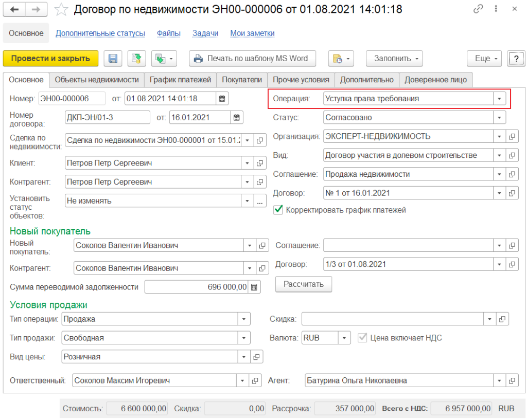527x420 pixels.
Task: Navigate back with the left arrow
Action: (x=15, y=9)
